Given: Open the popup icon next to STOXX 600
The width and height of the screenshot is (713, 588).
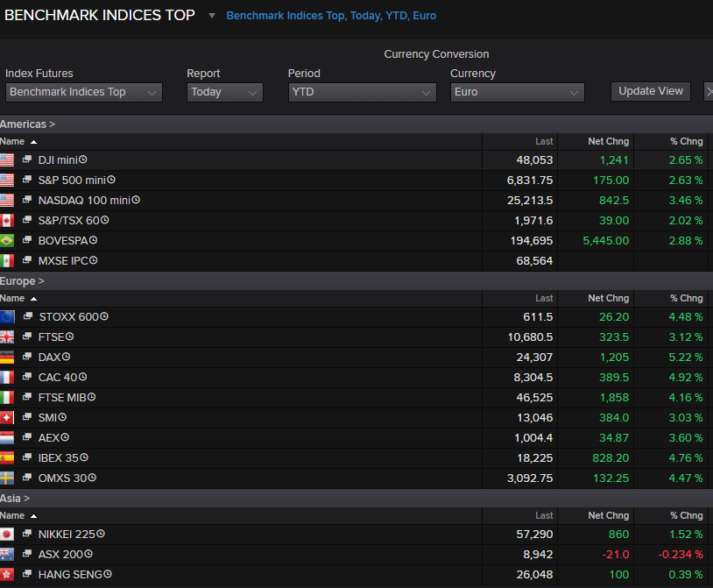Looking at the screenshot, I should [x=28, y=315].
